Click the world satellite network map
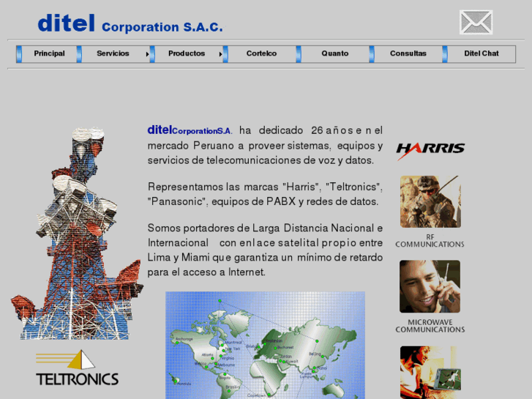 [x=266, y=345]
